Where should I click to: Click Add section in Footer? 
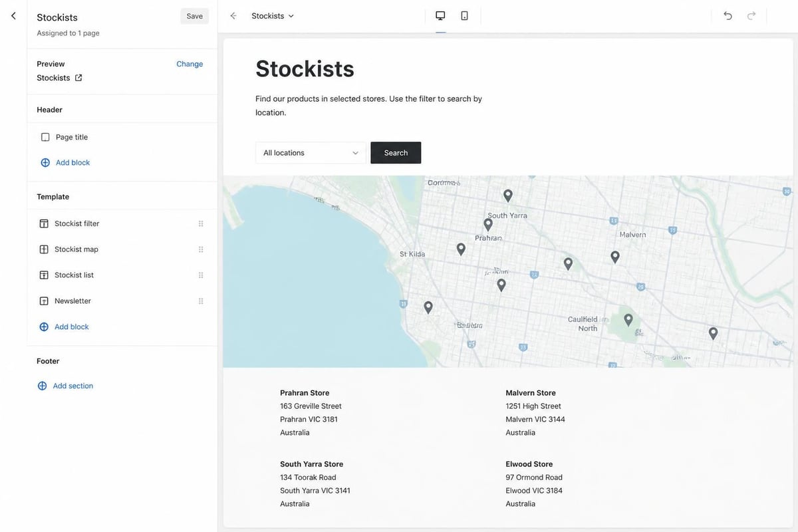coord(65,386)
